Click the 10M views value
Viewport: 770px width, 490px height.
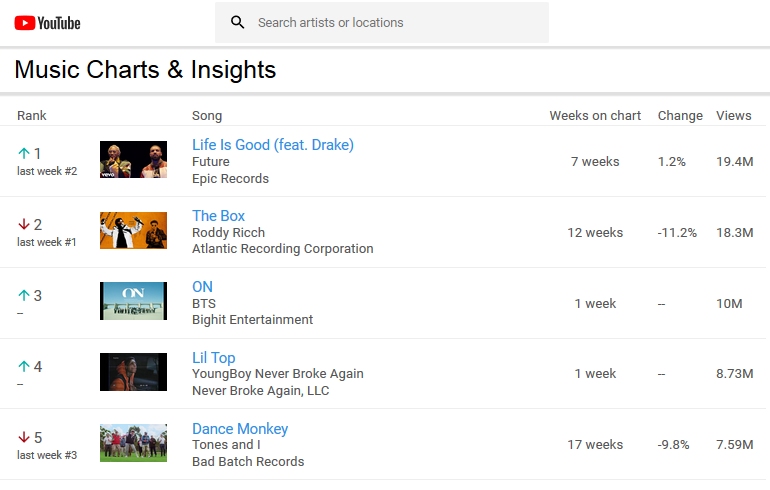(729, 303)
